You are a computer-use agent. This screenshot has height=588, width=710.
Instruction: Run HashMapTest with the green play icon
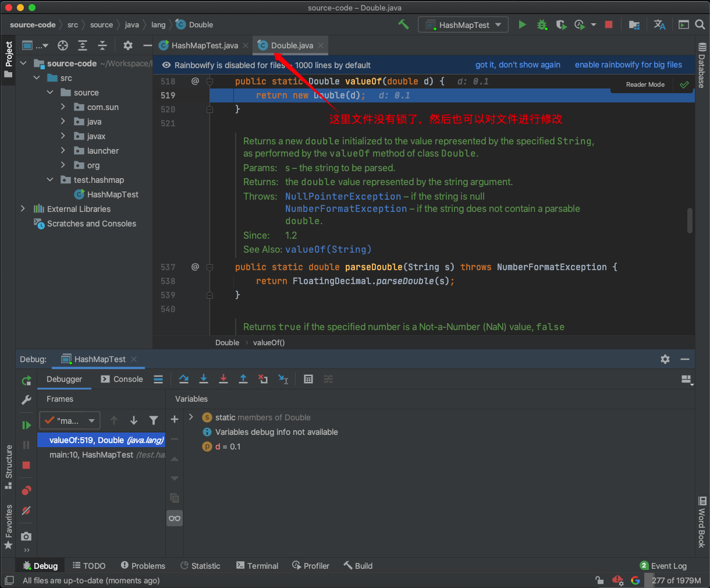click(x=522, y=24)
